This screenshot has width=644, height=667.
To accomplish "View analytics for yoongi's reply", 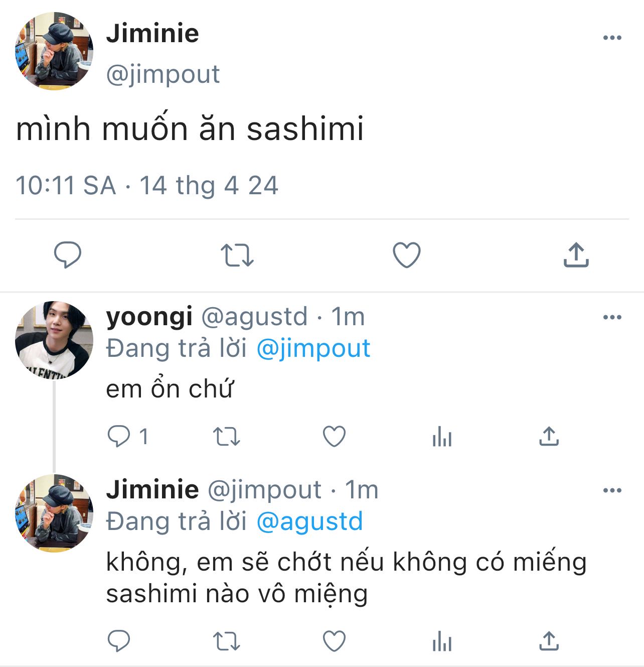I will click(x=442, y=436).
